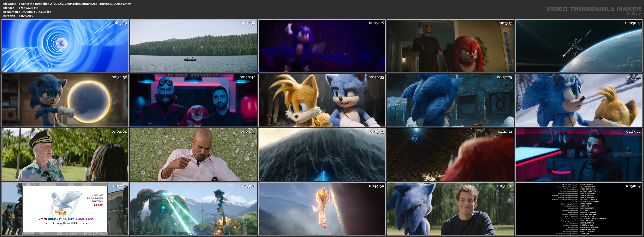The height and width of the screenshot is (237, 644).
Task: Click the Brilliance Edition text
Action: point(95,200)
